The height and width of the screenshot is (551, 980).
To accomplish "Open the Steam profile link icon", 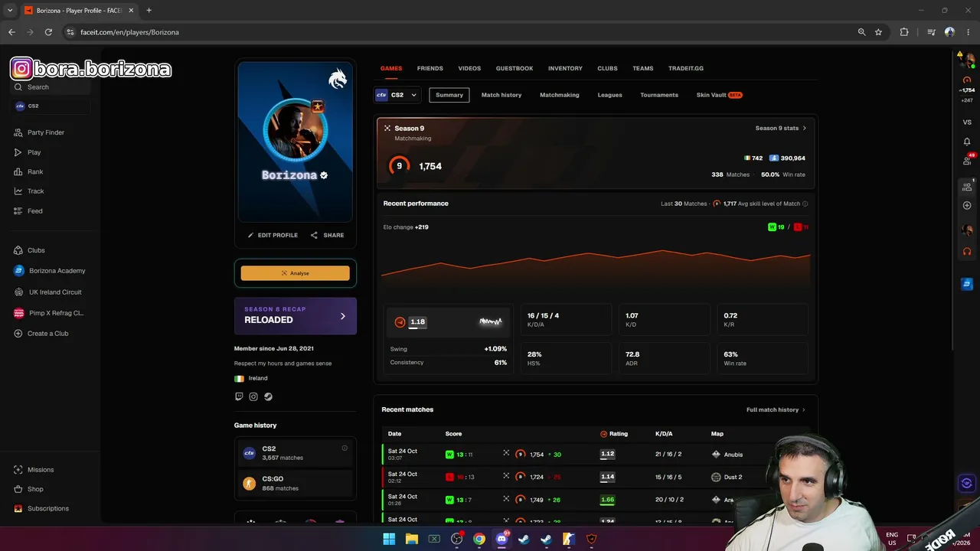I will tap(268, 396).
